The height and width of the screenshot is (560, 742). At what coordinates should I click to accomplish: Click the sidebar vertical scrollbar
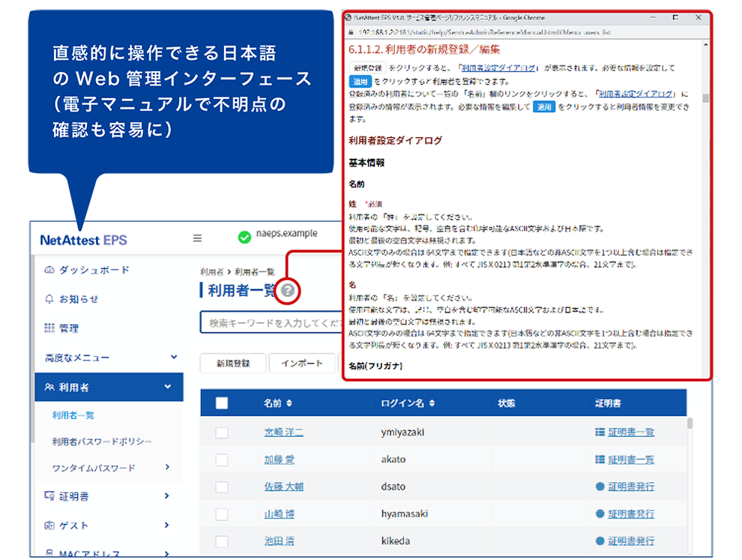[x=33, y=348]
